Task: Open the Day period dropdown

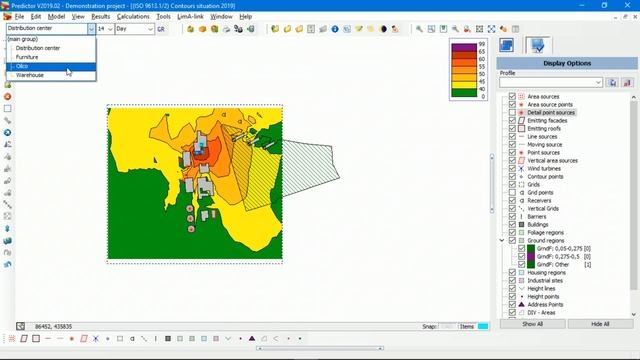Action: tap(150, 29)
